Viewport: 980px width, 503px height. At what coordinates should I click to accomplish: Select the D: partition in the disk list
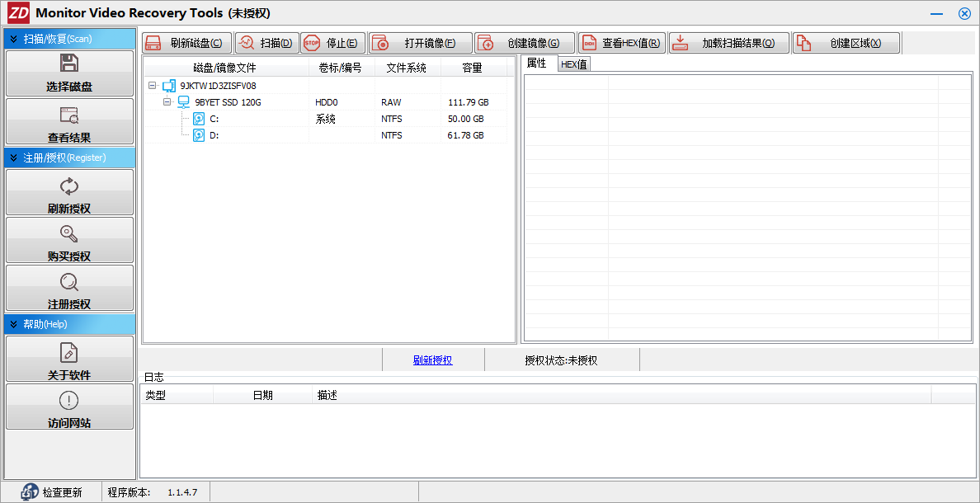click(214, 135)
